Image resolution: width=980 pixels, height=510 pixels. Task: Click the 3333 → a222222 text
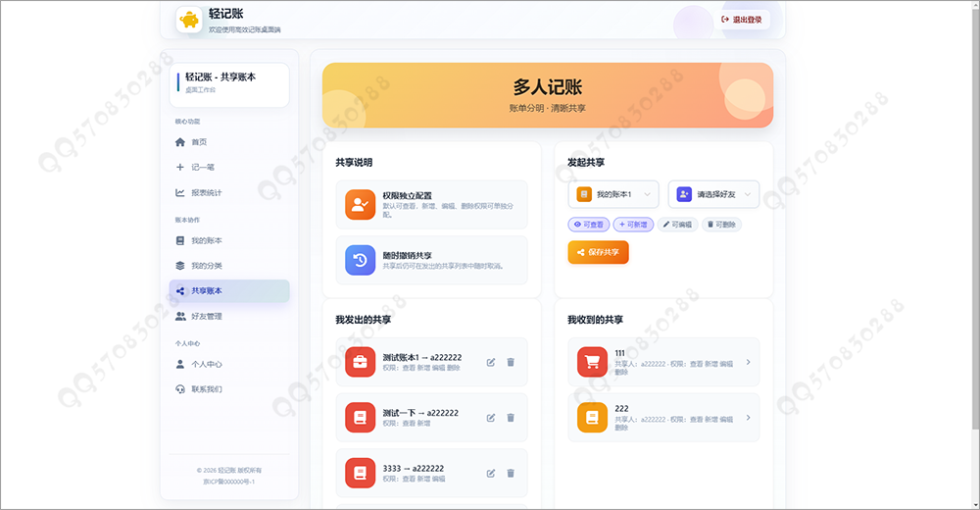(414, 468)
